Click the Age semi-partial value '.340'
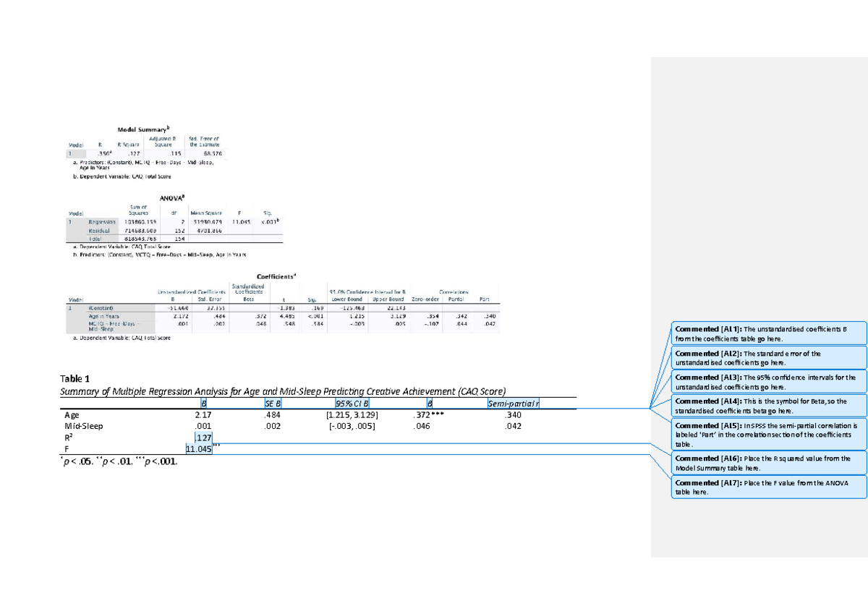 tap(513, 415)
